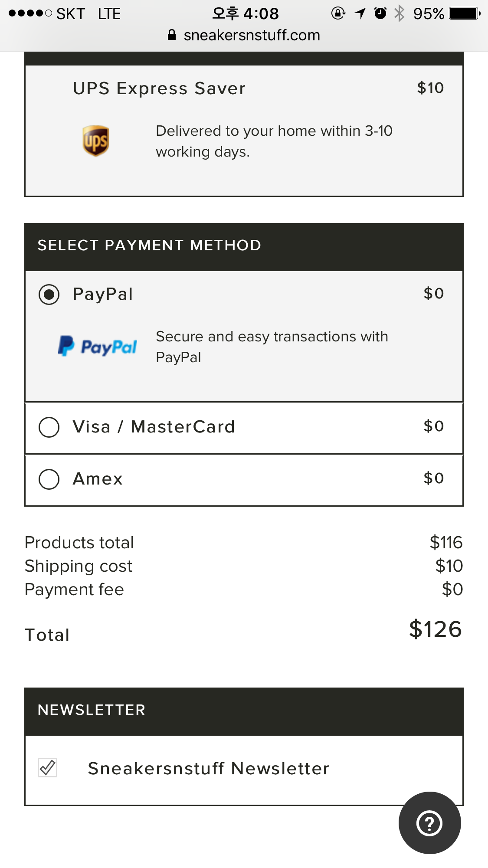The image size is (488, 868).
Task: Tap the Sneakersnstuff Newsletter label
Action: (x=209, y=769)
